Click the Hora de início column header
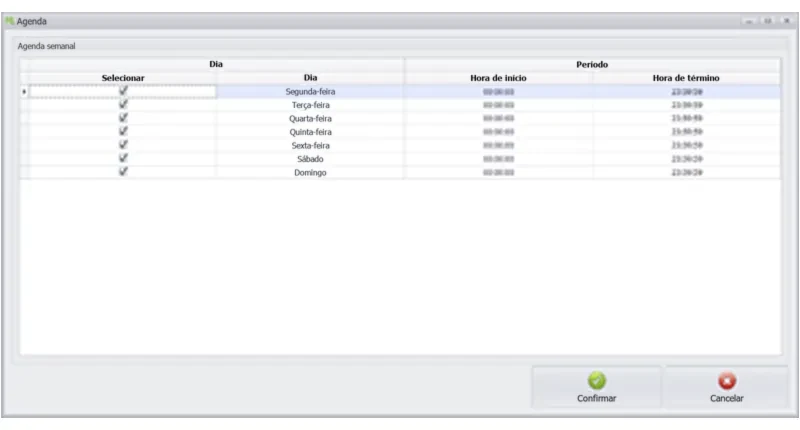 (498, 78)
